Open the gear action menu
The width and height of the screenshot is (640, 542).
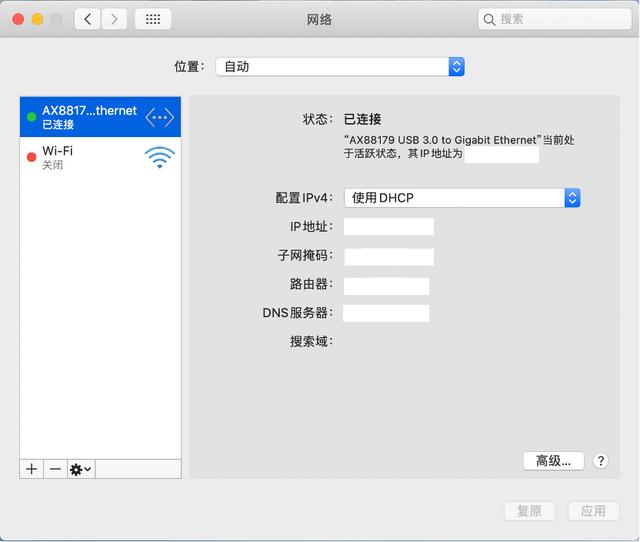(x=81, y=469)
